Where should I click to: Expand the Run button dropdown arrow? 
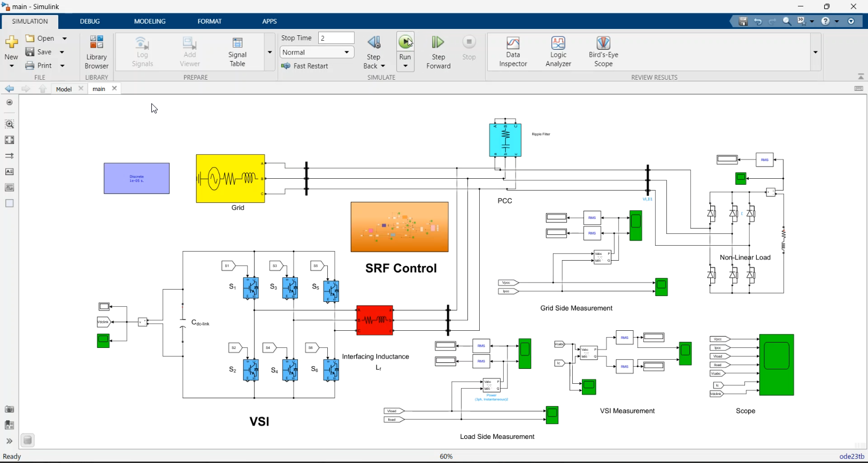coord(405,66)
